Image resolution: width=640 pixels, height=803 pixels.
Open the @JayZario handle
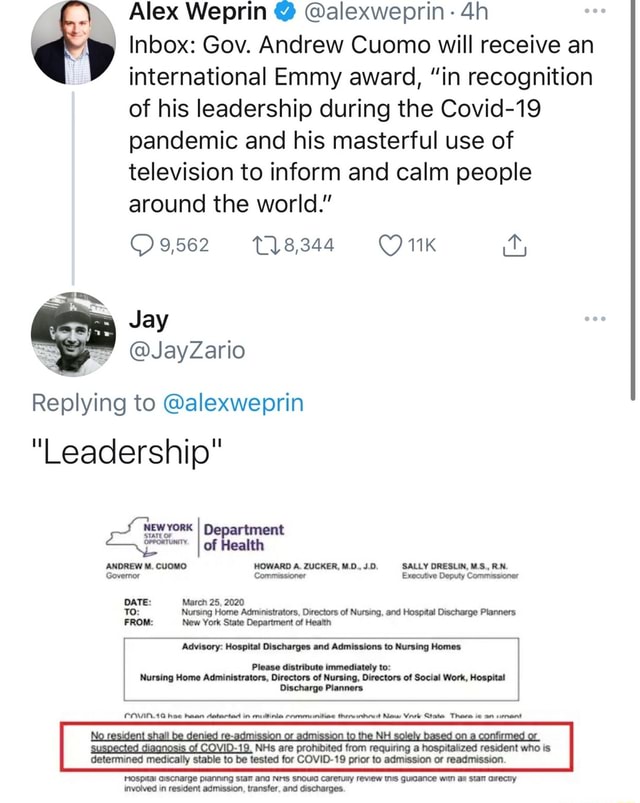[x=186, y=350]
